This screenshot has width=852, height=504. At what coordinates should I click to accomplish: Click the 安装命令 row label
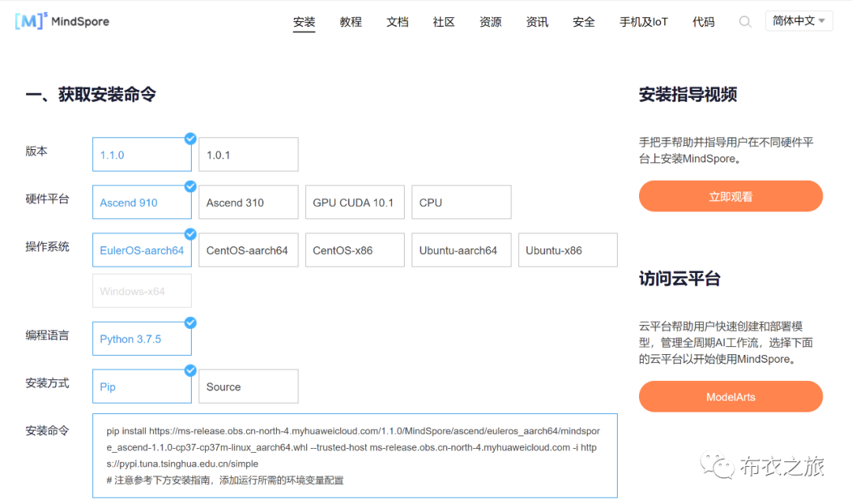(47, 431)
